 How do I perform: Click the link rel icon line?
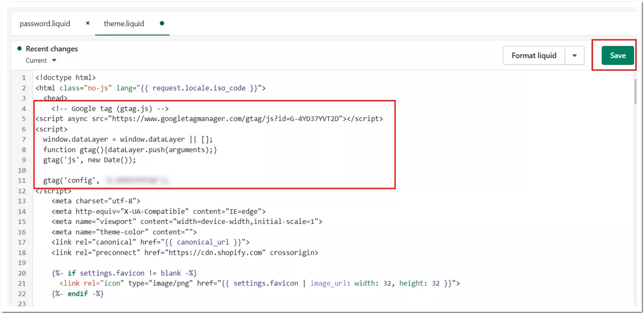260,283
